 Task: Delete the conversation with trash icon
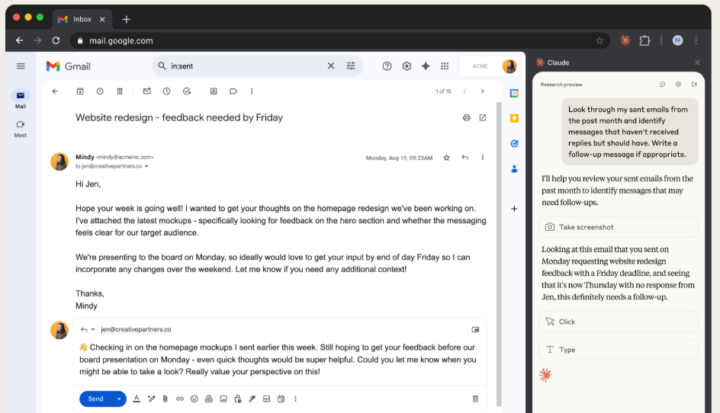click(x=119, y=91)
